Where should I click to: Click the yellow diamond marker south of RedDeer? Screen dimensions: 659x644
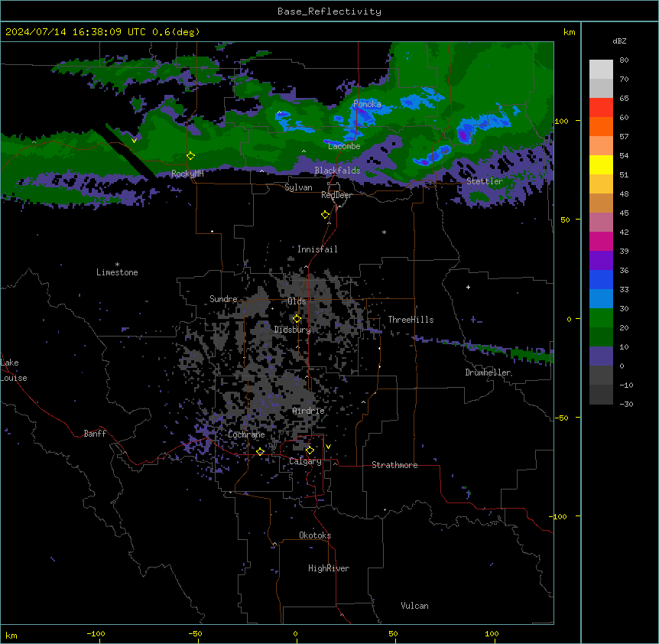(325, 215)
